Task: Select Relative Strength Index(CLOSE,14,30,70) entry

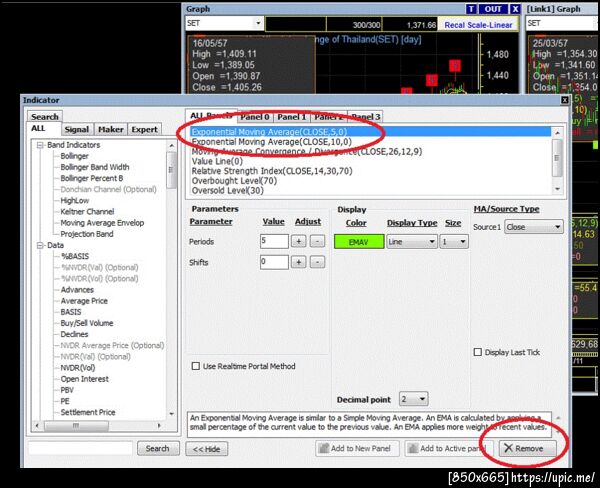Action: coord(272,171)
